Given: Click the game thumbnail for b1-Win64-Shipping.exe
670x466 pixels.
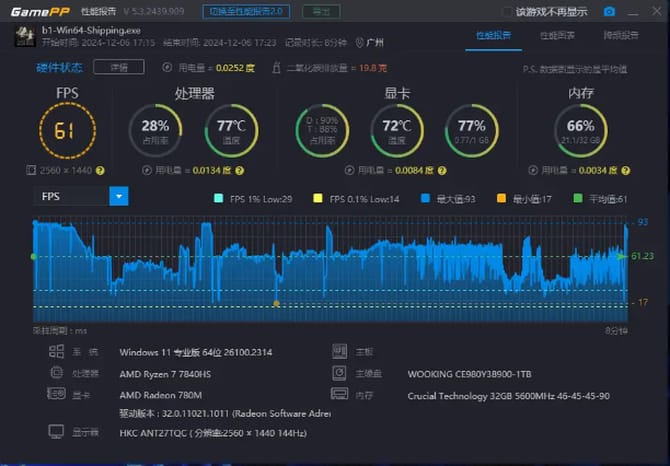Looking at the screenshot, I should pos(25,36).
